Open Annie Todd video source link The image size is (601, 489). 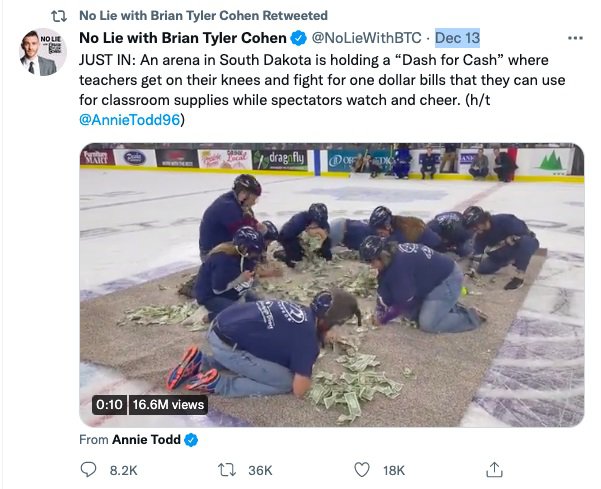pos(145,439)
